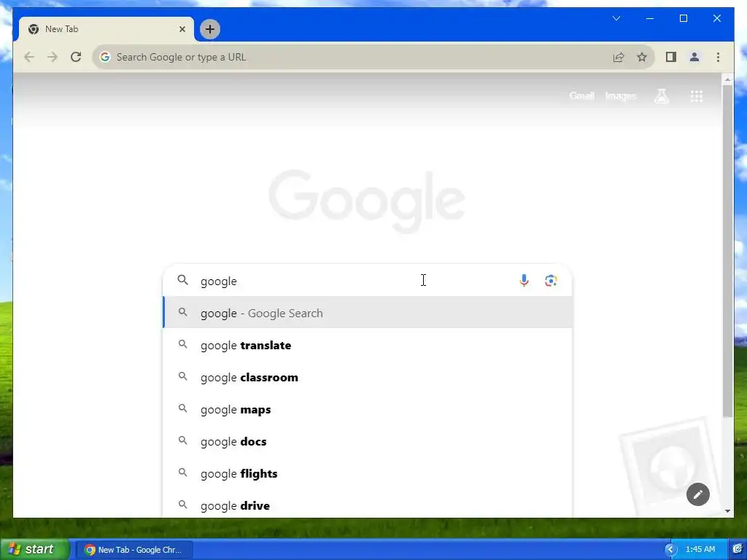Select suggestion google maps

pos(368,410)
